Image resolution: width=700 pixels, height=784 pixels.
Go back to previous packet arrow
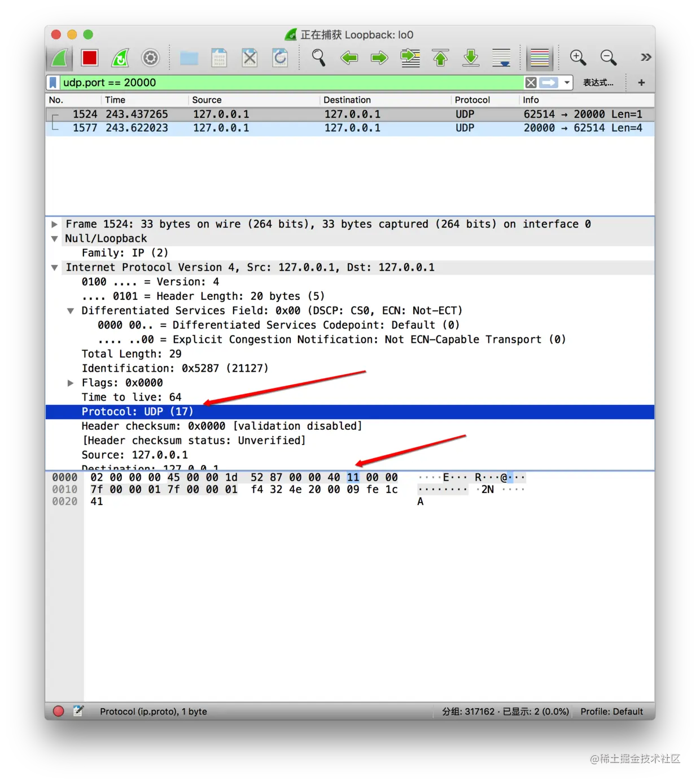click(x=349, y=58)
